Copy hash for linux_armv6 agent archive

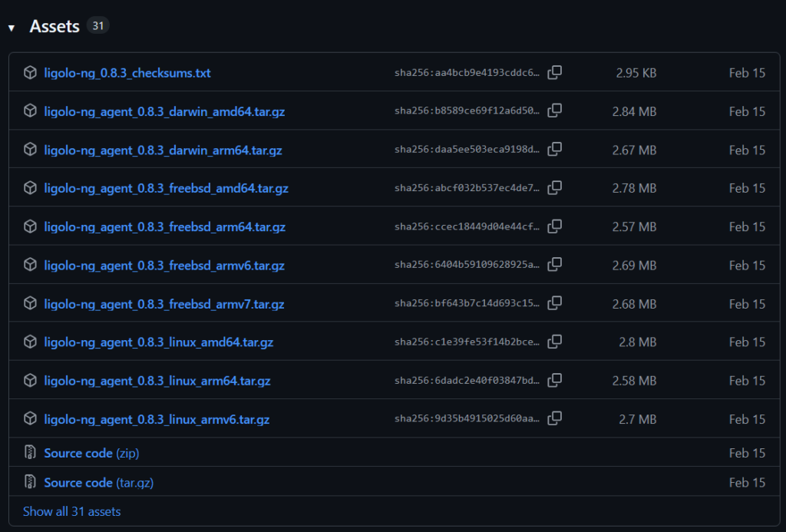pos(554,418)
